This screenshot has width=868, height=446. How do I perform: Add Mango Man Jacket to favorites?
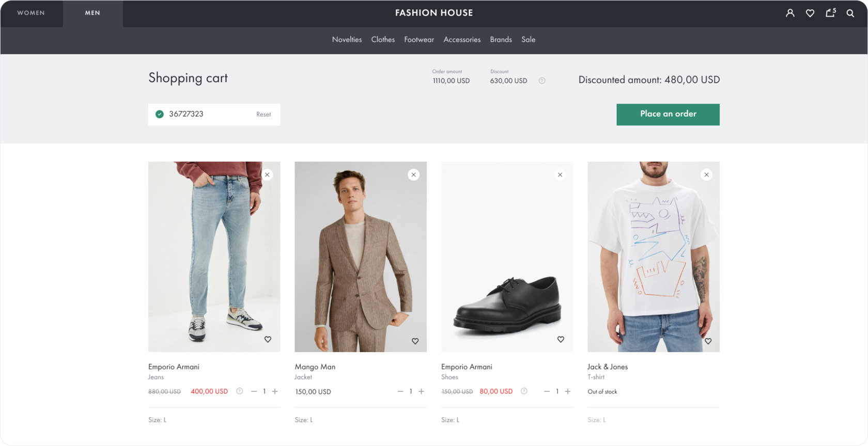(415, 341)
